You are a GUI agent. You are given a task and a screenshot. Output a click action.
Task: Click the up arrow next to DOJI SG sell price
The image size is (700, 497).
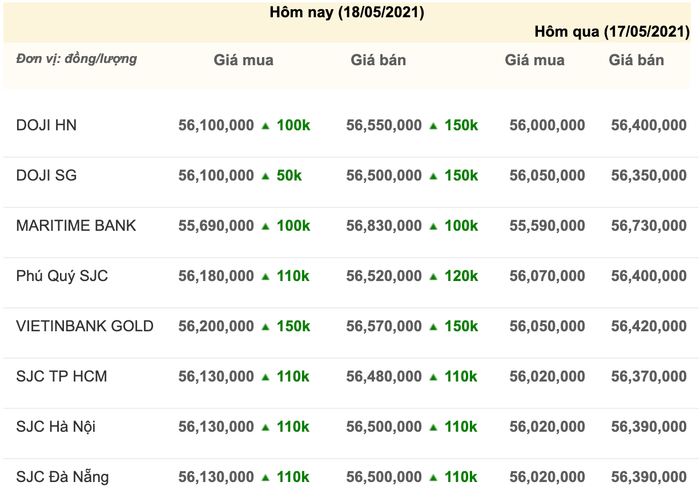[x=433, y=176]
